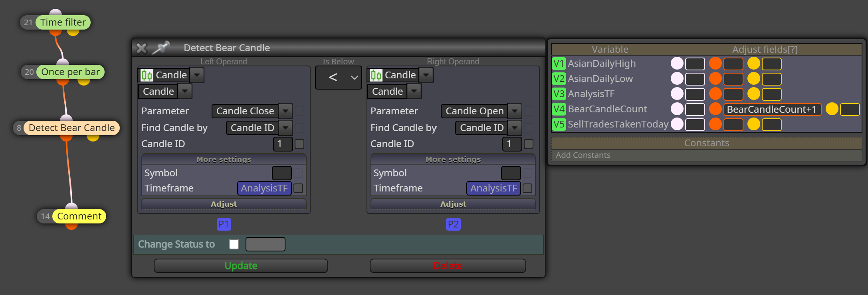Click the yellow circle for AnalysisTF

point(754,94)
